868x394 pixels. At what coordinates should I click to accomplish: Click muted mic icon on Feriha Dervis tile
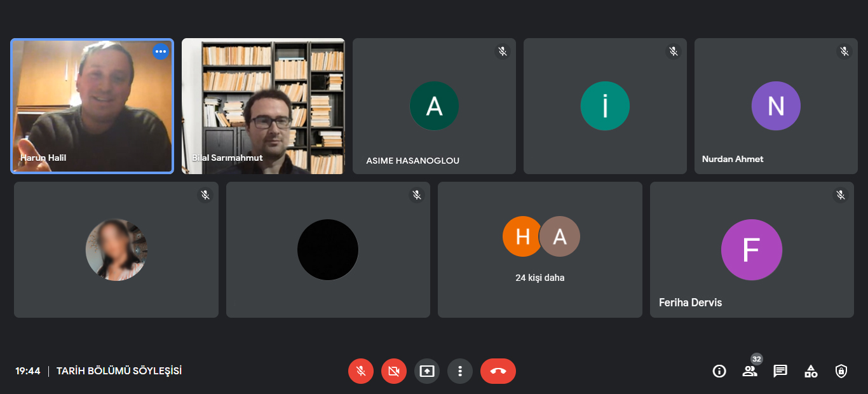[841, 195]
